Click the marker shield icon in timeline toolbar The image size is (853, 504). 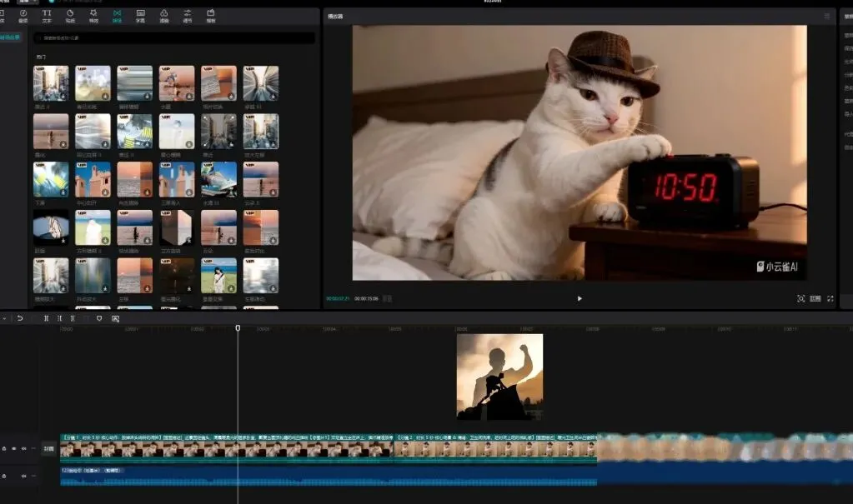coord(99,318)
